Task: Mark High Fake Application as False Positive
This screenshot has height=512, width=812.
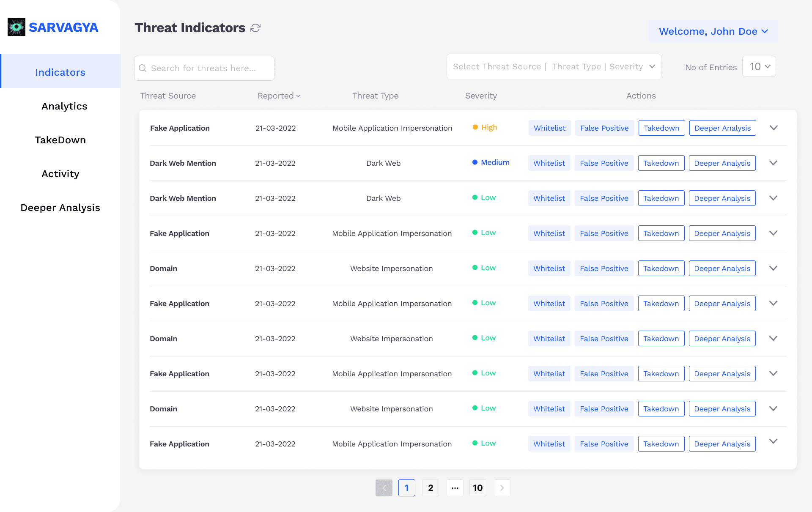Action: pyautogui.click(x=604, y=128)
